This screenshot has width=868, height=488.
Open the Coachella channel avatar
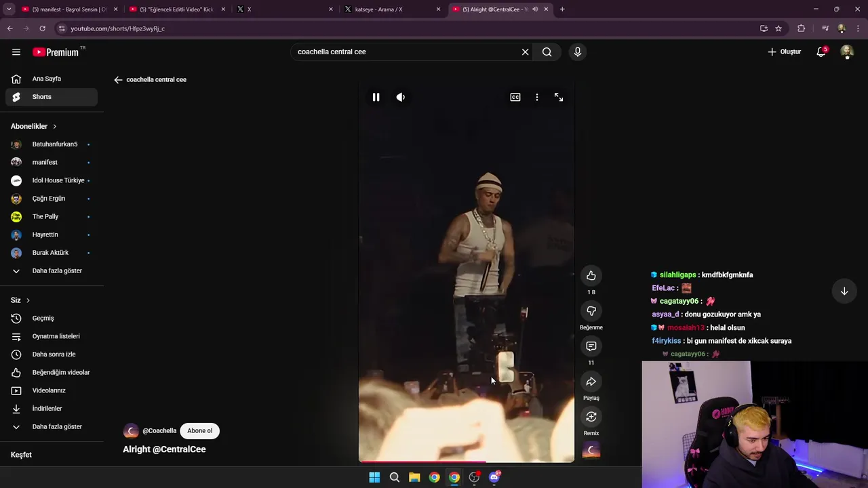coord(131,431)
